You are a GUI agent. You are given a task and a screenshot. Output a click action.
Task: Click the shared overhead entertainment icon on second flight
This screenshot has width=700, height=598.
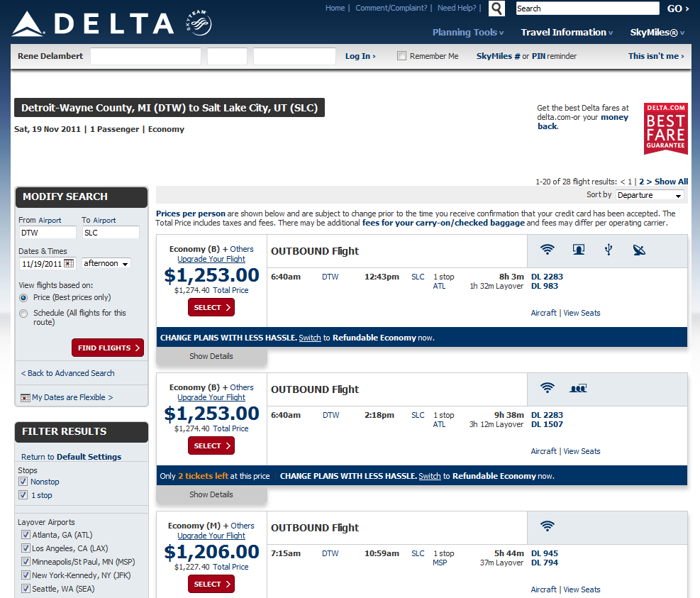click(578, 388)
